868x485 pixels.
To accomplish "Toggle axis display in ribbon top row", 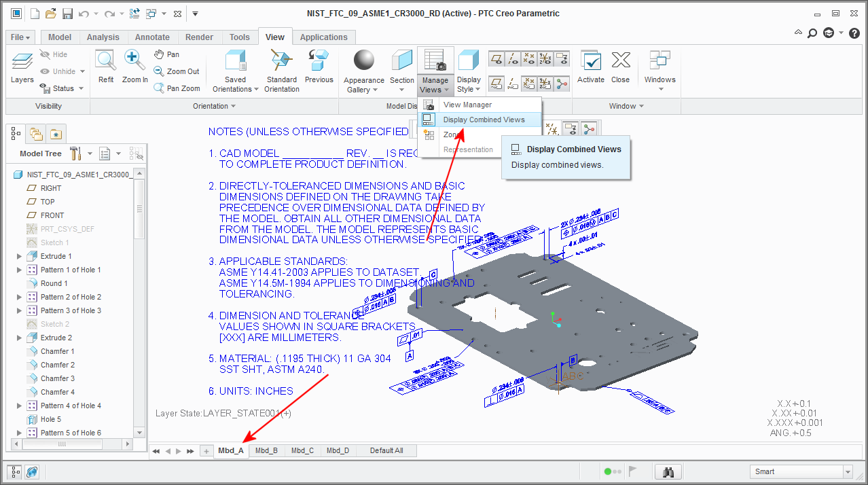I will pos(513,59).
